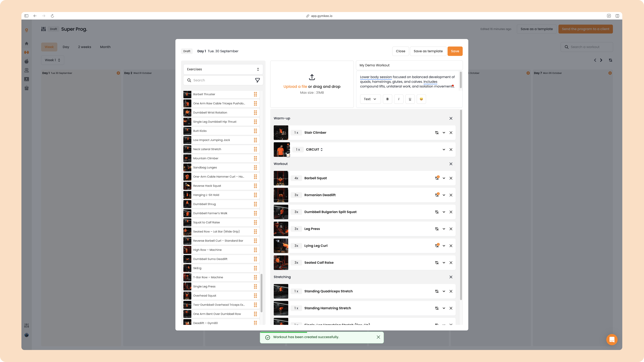Remove the Workout section

(451, 164)
